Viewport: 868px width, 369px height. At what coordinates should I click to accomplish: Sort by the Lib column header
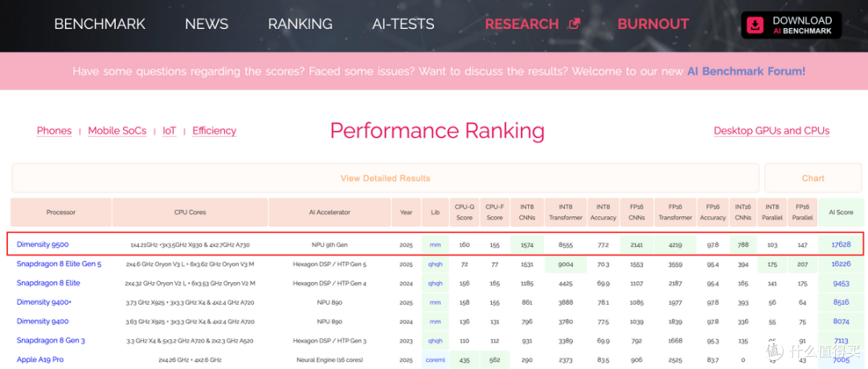tap(435, 212)
